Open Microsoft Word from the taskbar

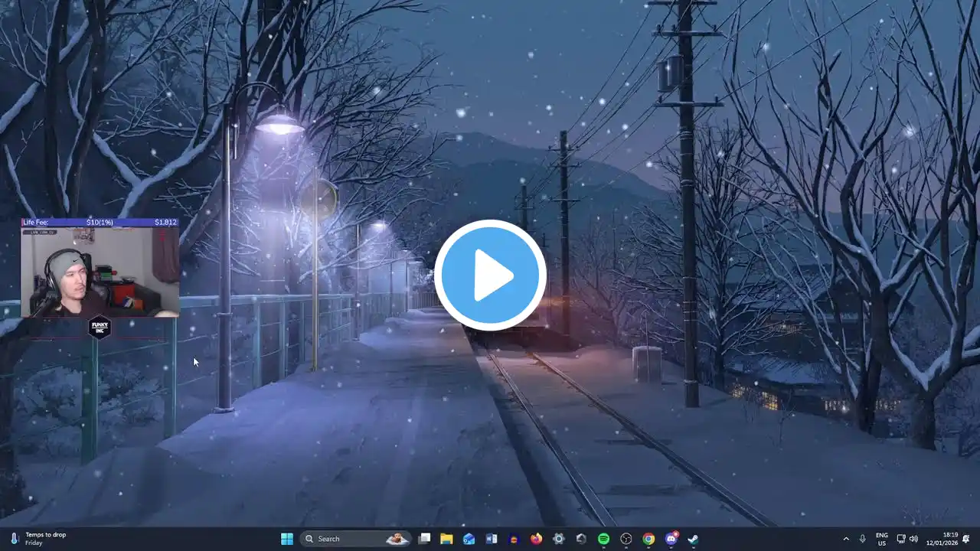click(491, 539)
